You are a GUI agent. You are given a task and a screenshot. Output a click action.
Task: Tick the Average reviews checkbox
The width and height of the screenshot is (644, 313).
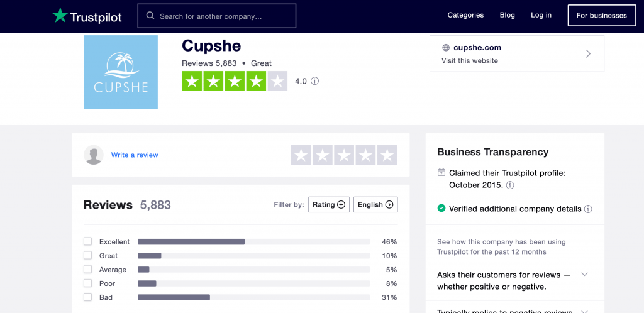click(x=88, y=269)
